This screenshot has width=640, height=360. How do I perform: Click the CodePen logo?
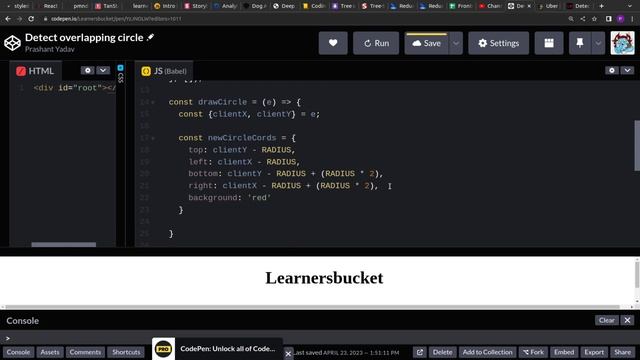pyautogui.click(x=12, y=43)
